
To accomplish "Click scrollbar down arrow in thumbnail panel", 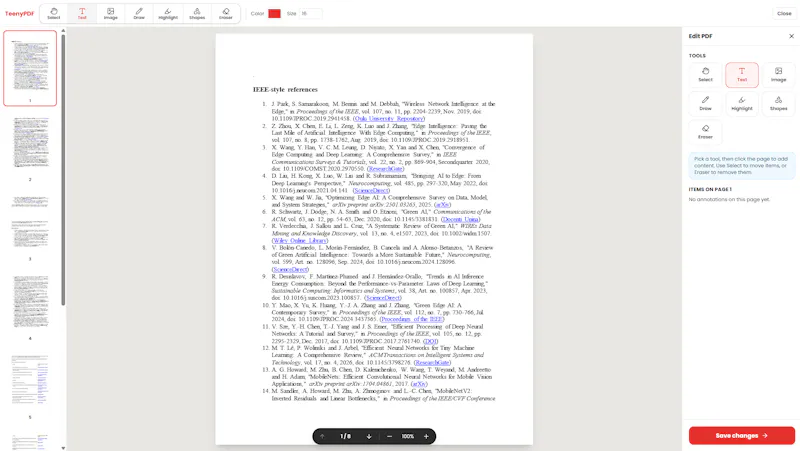I will 63,448.
